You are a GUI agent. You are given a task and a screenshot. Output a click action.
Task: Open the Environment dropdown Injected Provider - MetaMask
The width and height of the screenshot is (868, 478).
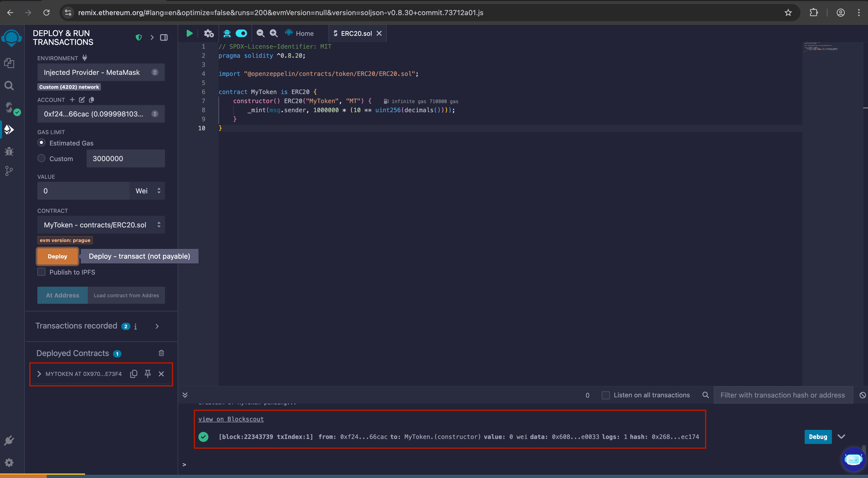click(x=101, y=72)
